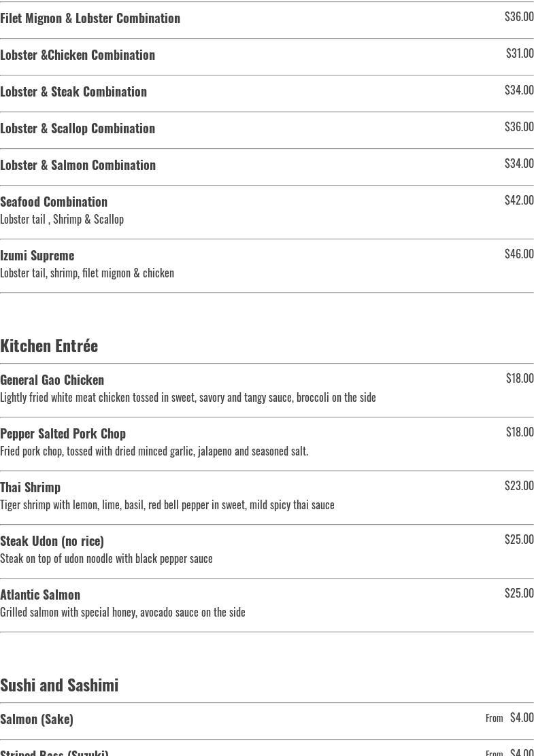The height and width of the screenshot is (756, 534).
Task: Click the From $4.00 Salmon (Sake) price
Action: [510, 717]
